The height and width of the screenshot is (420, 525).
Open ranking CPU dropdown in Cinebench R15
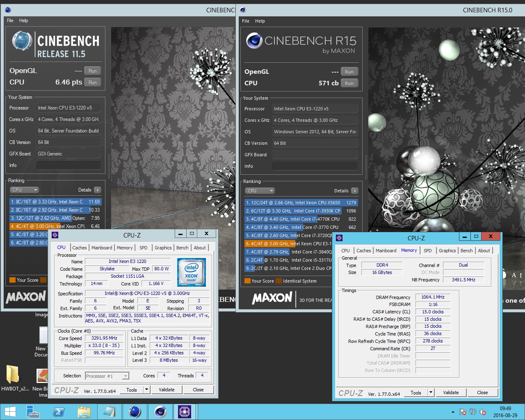pyautogui.click(x=260, y=191)
